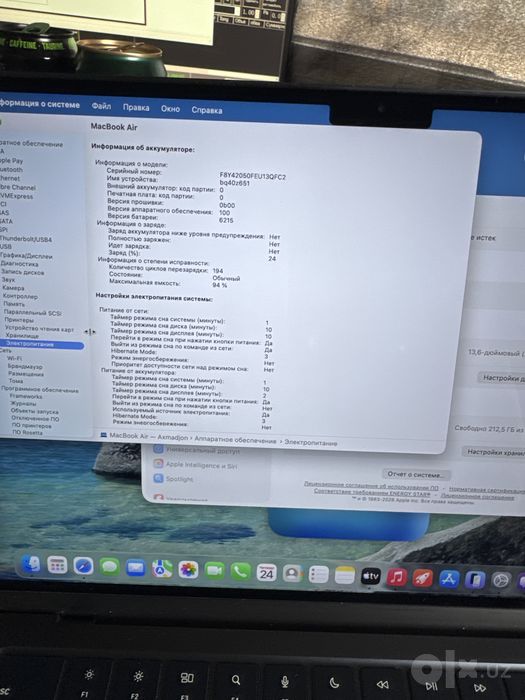Open Mail app in the Dock
Screen dimensions: 525x700
pos(136,568)
